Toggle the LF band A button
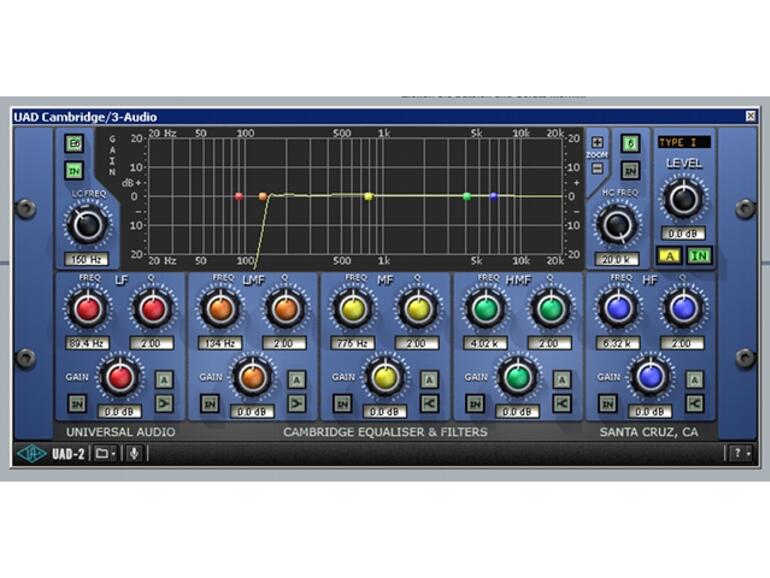This screenshot has width=770, height=578. [x=164, y=380]
